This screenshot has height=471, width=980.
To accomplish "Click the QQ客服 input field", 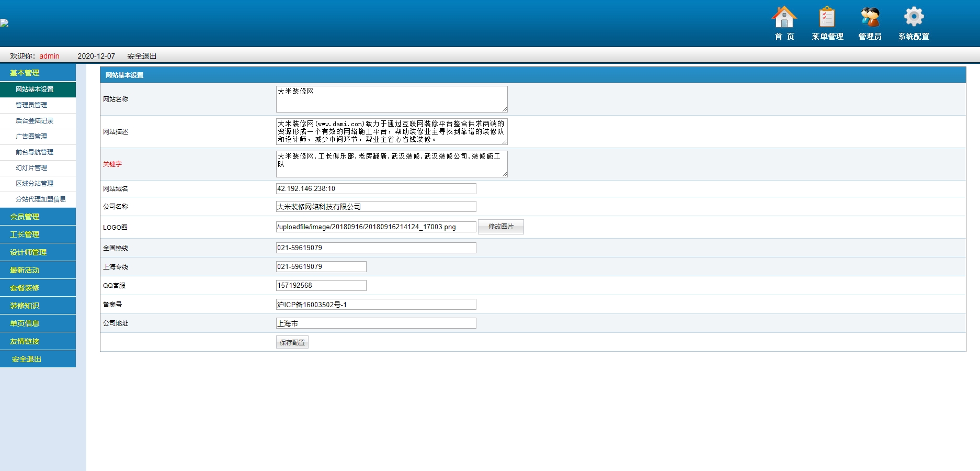I will click(321, 285).
